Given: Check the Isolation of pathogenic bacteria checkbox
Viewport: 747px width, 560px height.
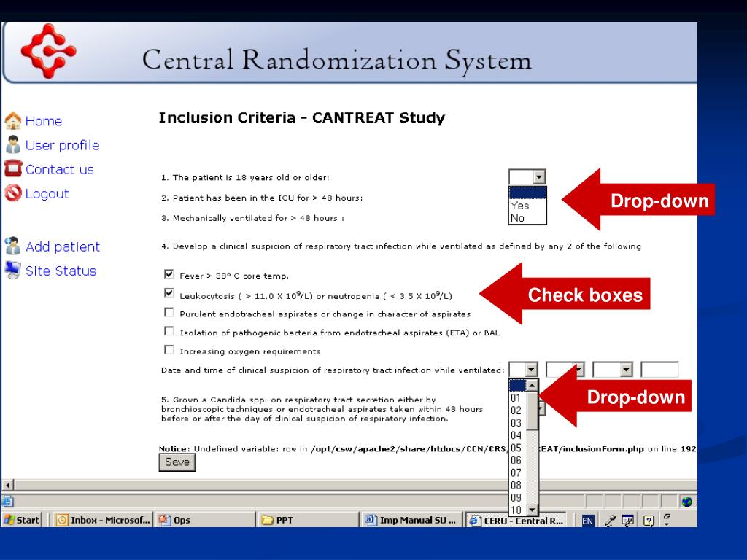Looking at the screenshot, I should point(169,330).
